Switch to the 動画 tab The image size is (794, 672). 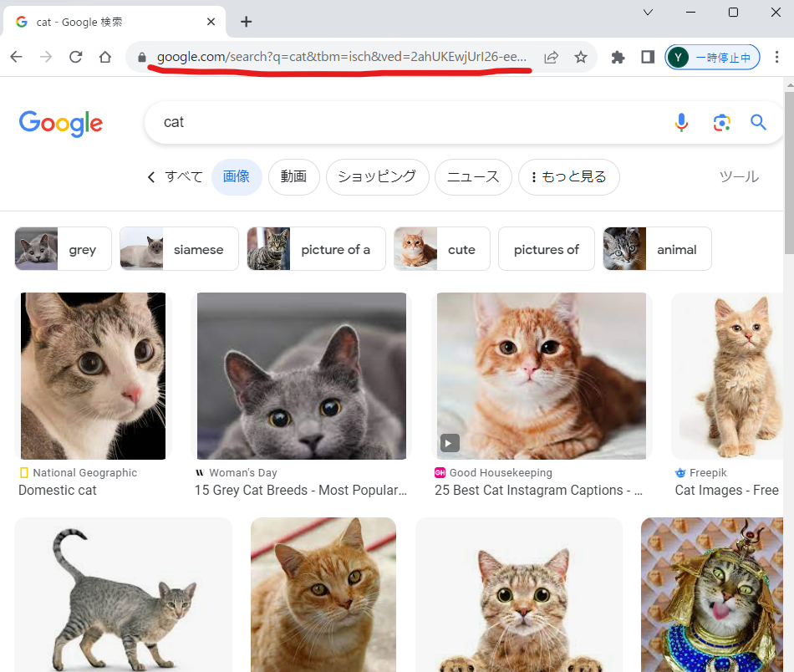pos(293,177)
